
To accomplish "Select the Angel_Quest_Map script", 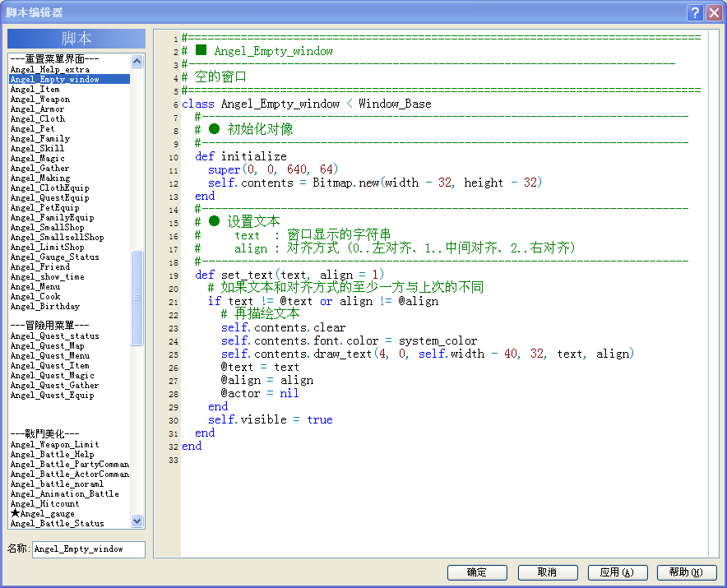I will [48, 346].
